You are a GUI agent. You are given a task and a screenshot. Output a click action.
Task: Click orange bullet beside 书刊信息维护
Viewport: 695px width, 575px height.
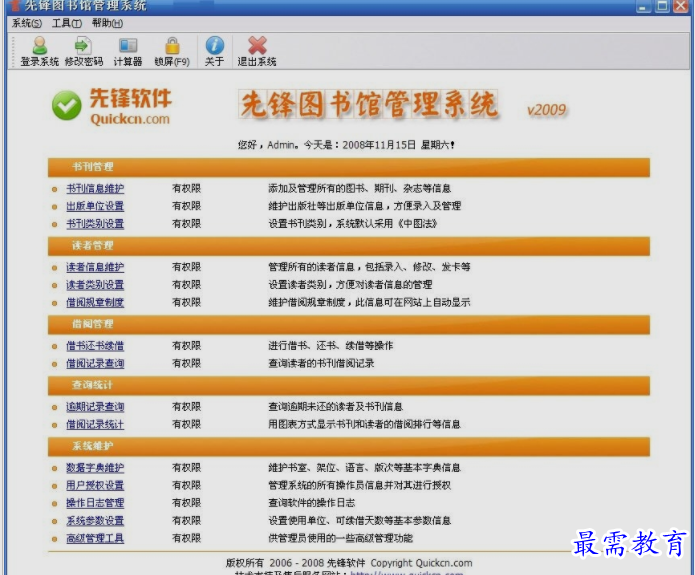55,189
